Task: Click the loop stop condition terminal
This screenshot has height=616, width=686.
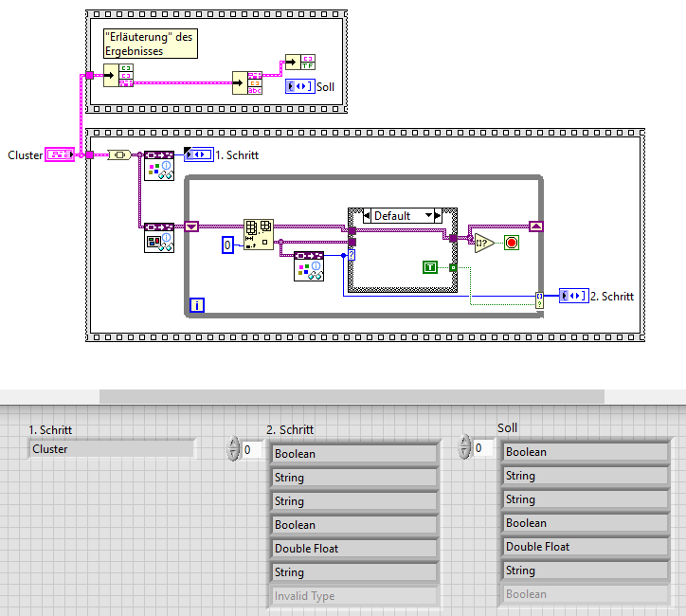Action: pyautogui.click(x=512, y=243)
